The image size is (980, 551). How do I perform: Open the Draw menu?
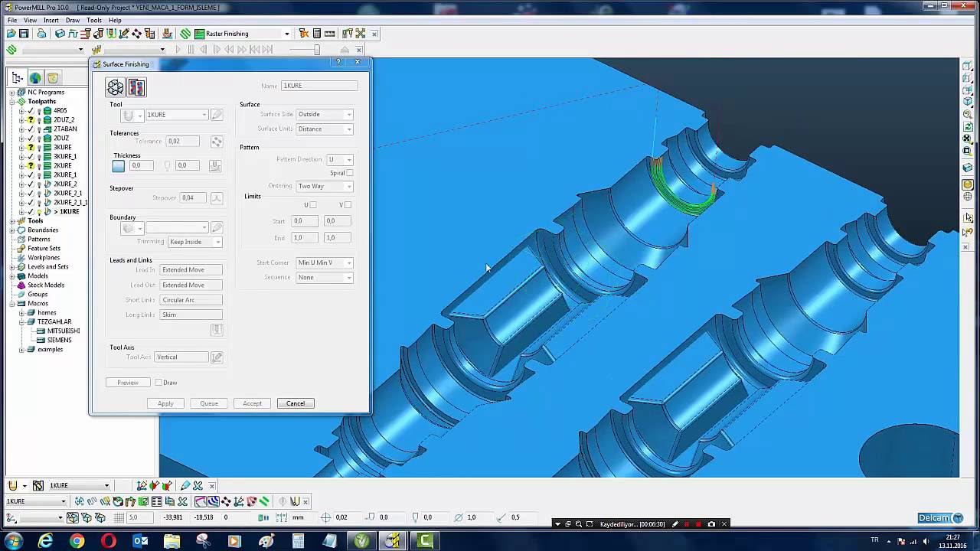[x=73, y=21]
